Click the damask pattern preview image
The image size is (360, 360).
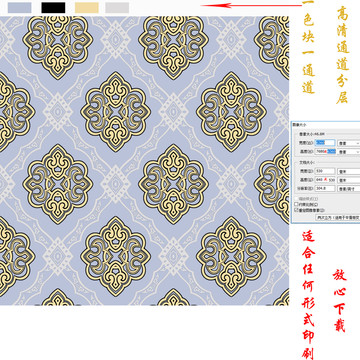pos(144,161)
